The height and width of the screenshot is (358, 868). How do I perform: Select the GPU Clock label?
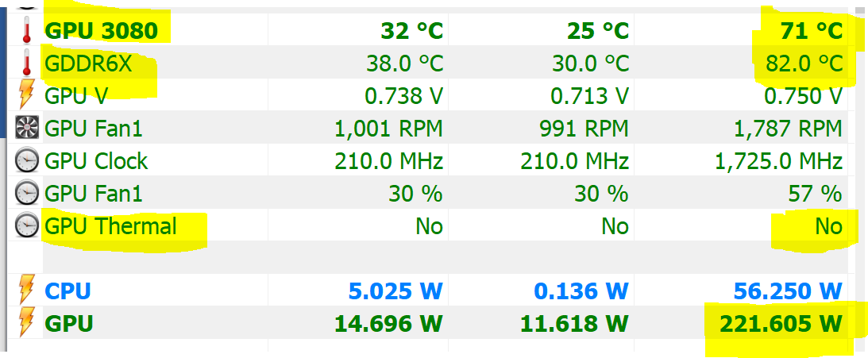(96, 162)
